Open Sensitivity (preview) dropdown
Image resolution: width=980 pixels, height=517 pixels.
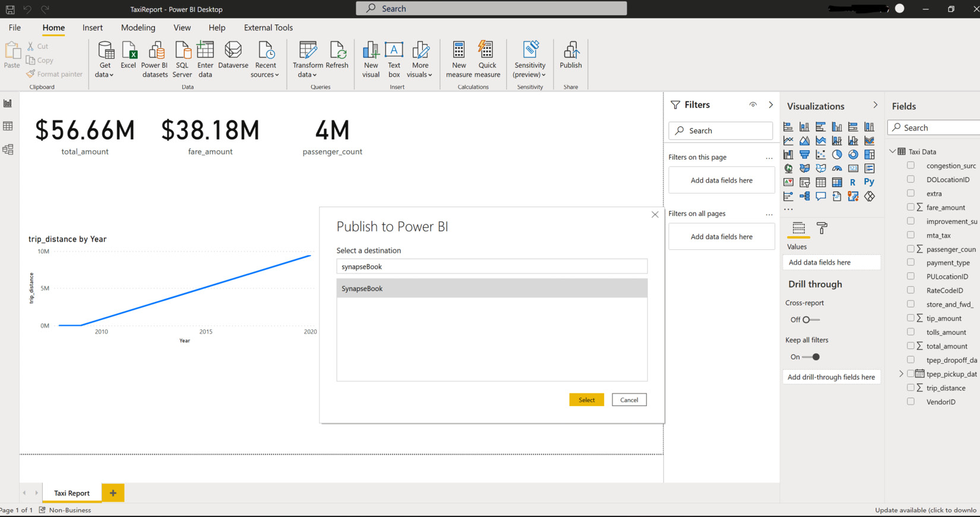tap(530, 59)
